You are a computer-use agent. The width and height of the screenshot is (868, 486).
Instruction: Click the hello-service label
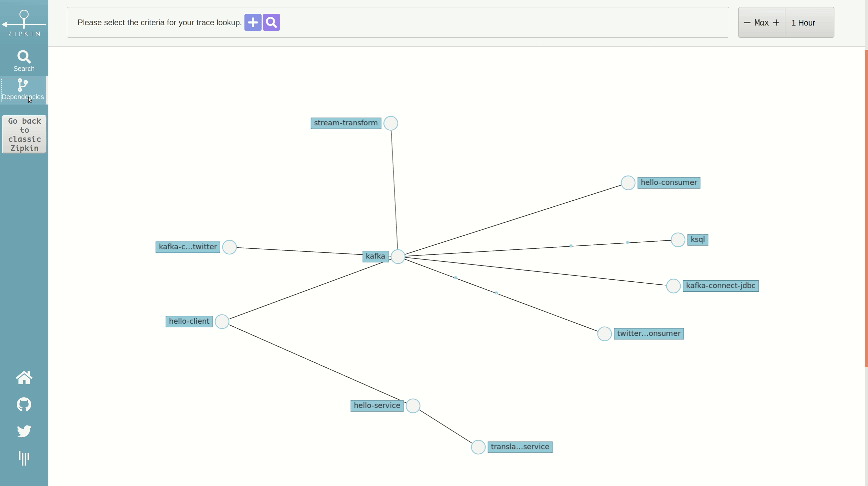[x=377, y=406]
